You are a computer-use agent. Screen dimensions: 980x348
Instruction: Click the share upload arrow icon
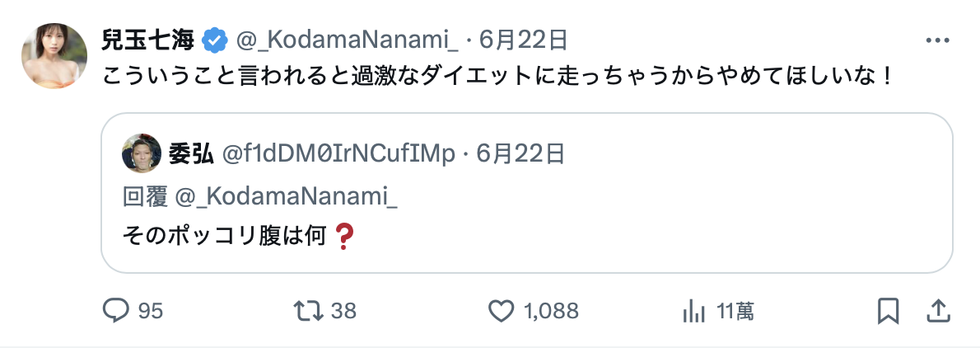[x=936, y=310]
